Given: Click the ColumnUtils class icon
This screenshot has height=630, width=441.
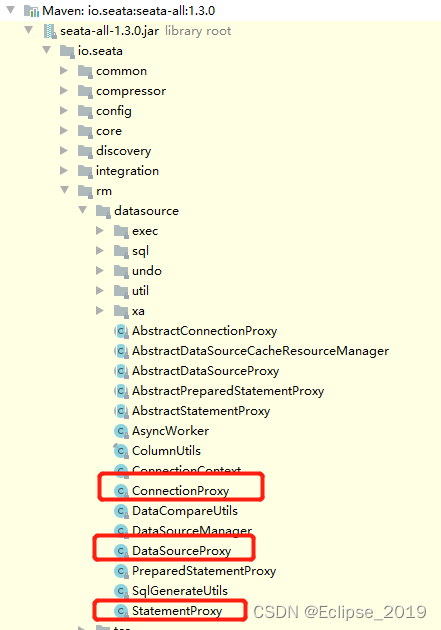Looking at the screenshot, I should [121, 451].
